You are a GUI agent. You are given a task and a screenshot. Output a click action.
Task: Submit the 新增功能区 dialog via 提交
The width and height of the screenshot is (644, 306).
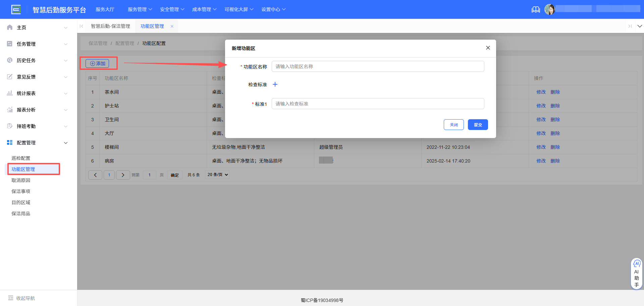coord(478,125)
